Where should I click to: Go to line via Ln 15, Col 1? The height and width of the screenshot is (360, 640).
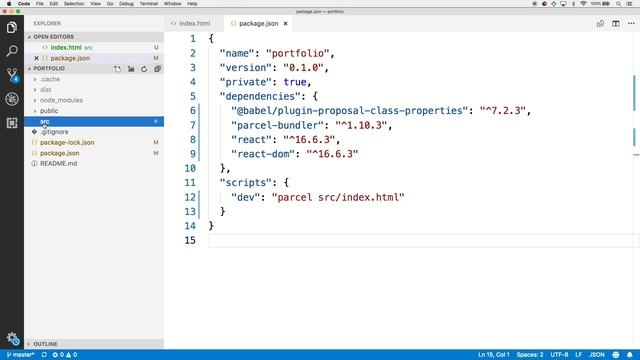pyautogui.click(x=493, y=355)
